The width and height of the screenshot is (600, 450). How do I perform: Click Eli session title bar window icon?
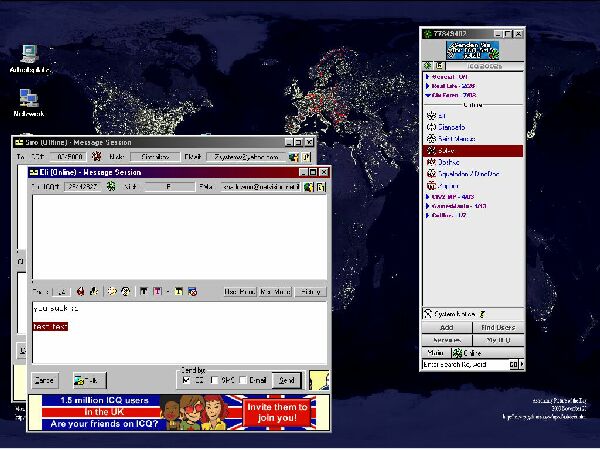tap(34, 173)
